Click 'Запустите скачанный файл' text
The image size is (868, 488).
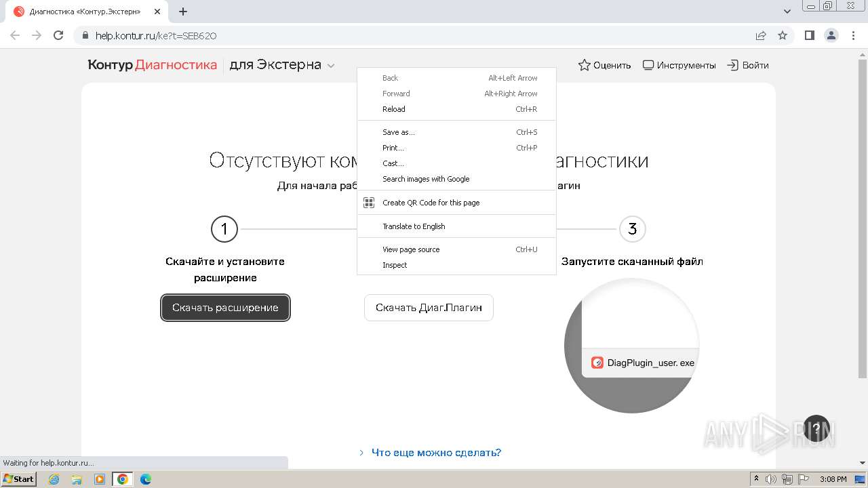click(x=632, y=262)
